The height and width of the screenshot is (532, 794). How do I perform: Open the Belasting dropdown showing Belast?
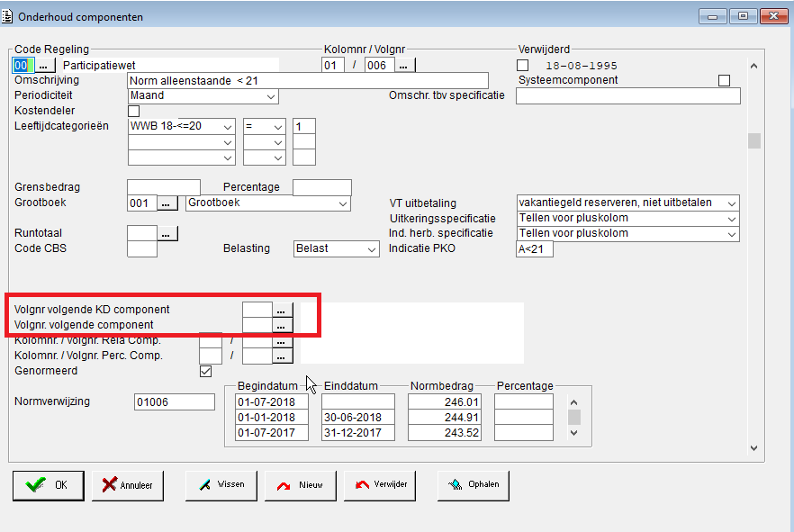point(337,249)
